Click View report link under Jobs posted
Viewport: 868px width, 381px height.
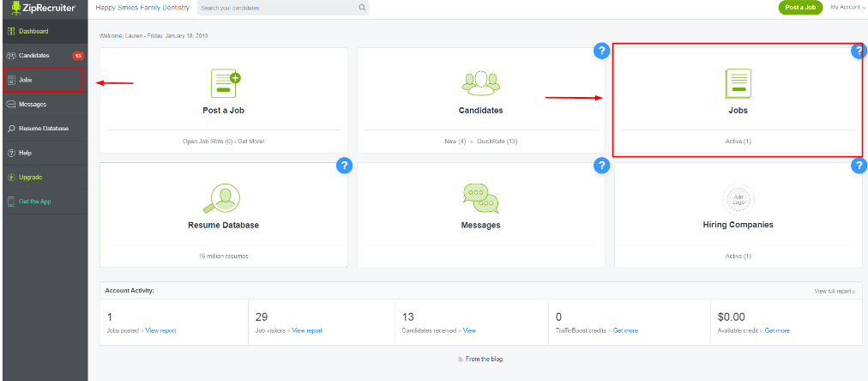coord(160,330)
